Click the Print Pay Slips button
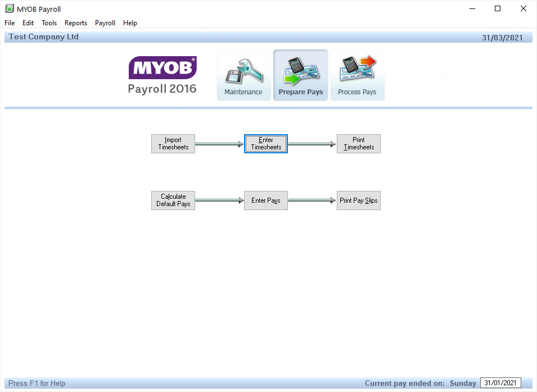537x392 pixels. (x=359, y=200)
